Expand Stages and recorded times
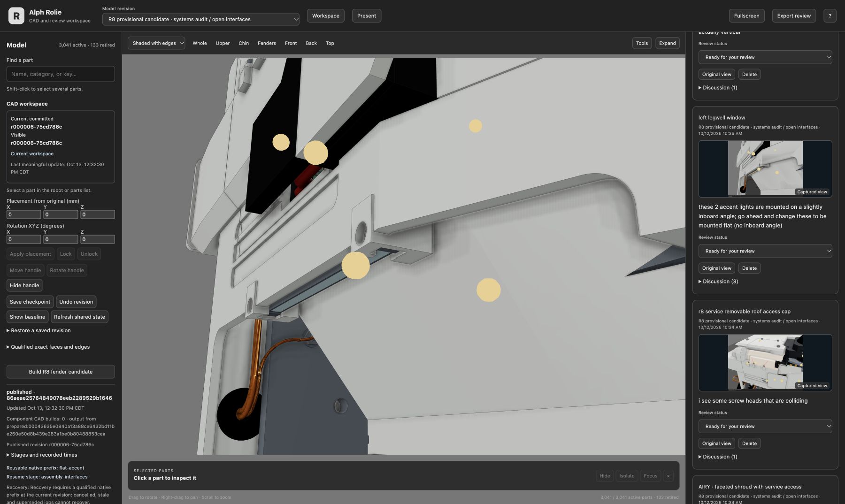 [42, 455]
